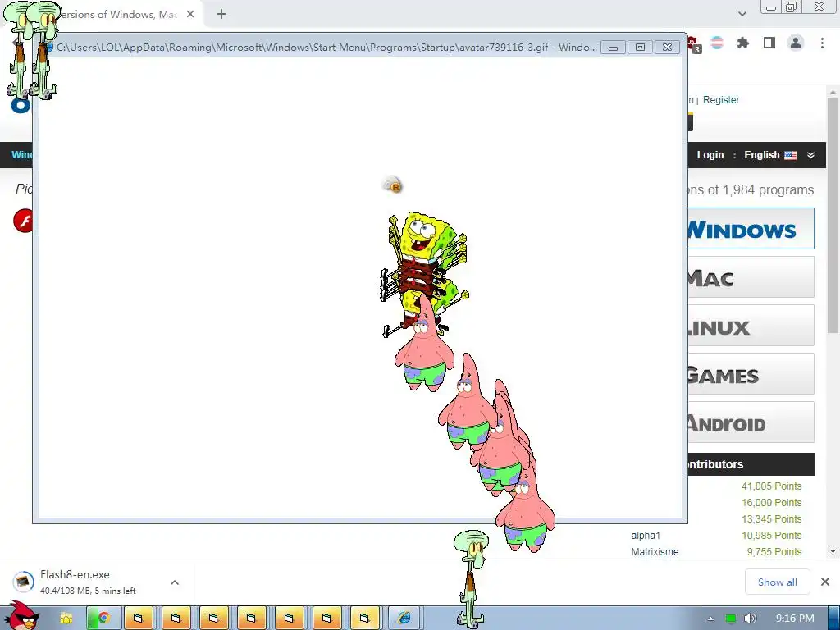Click the red extension icon with badge 3
The width and height of the screenshot is (840, 630).
tap(693, 45)
